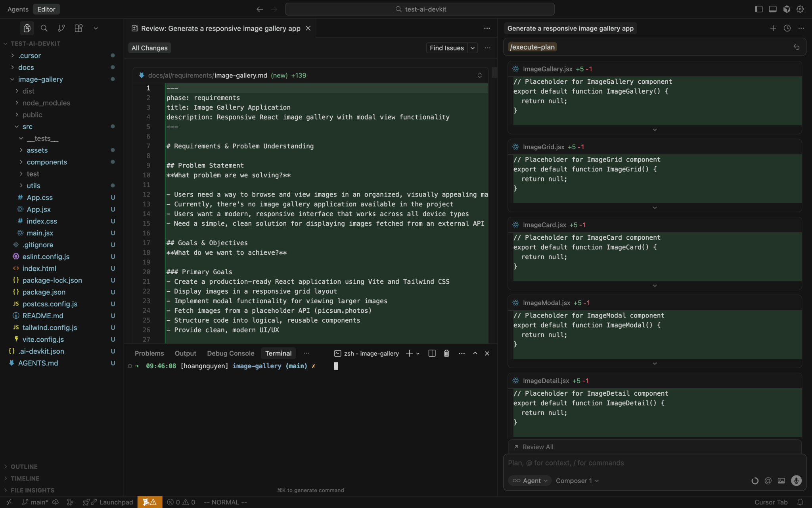Click the Launchpad item in the status bar
Screen dimensions: 812x508
112,502
